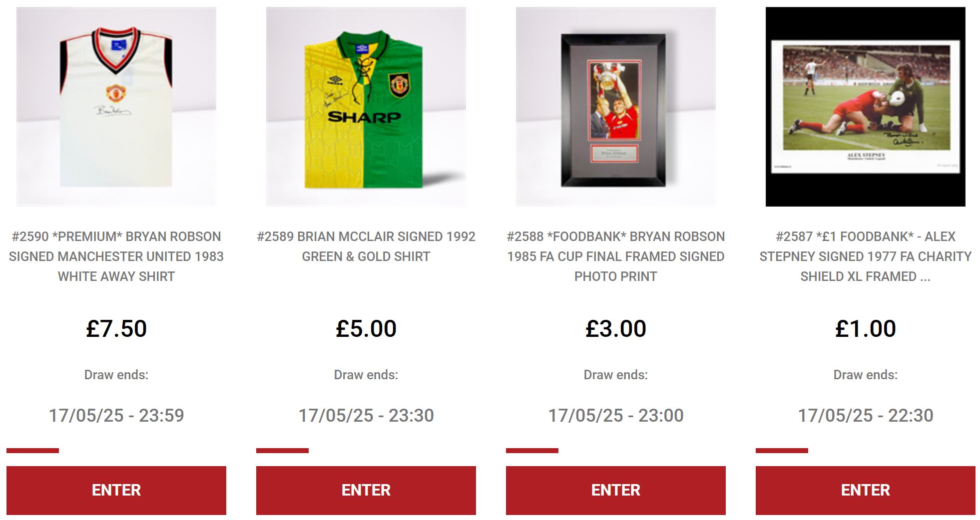Open the framed 1985 FA Cup photo thumbnail
This screenshot has width=980, height=520.
tap(615, 106)
